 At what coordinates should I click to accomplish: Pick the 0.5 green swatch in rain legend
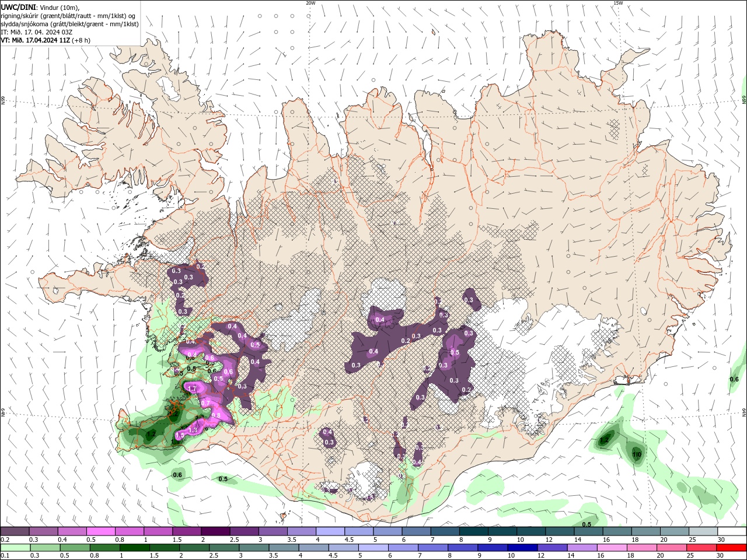[75, 548]
